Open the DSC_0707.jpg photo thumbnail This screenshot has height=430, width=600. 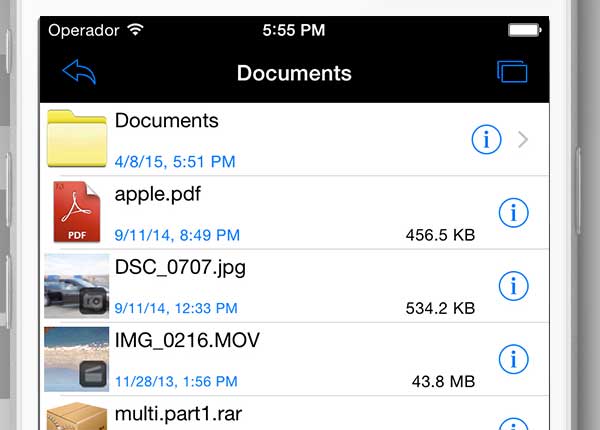[77, 286]
